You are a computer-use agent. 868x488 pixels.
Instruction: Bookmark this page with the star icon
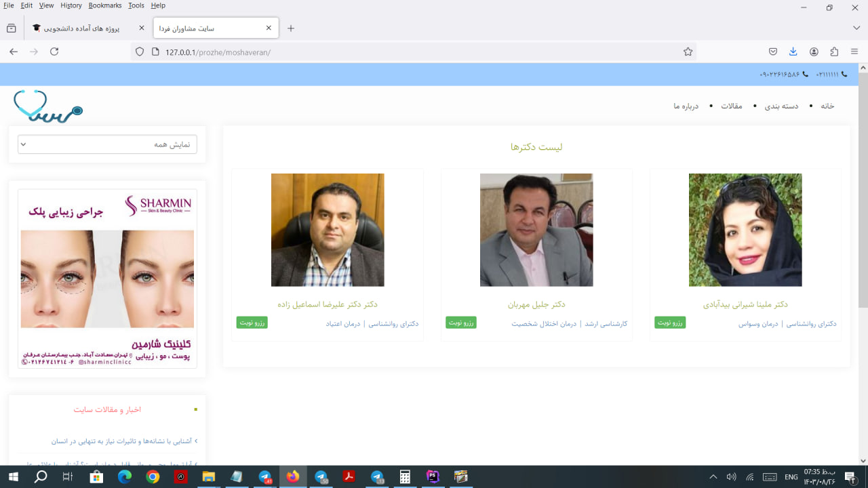688,52
